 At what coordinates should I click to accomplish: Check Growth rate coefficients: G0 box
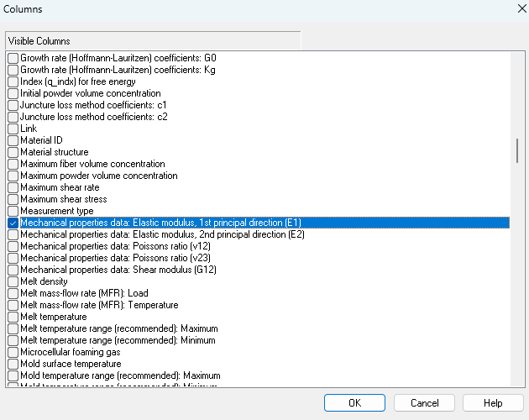tap(13, 58)
